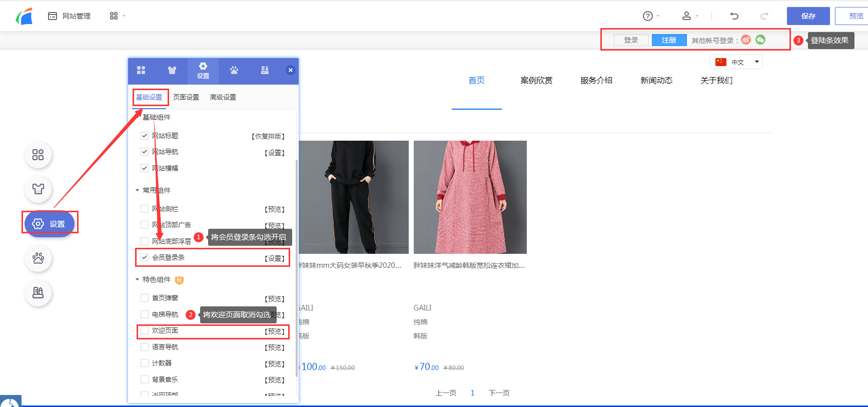
Task: Click the undo arrow
Action: pos(734,16)
